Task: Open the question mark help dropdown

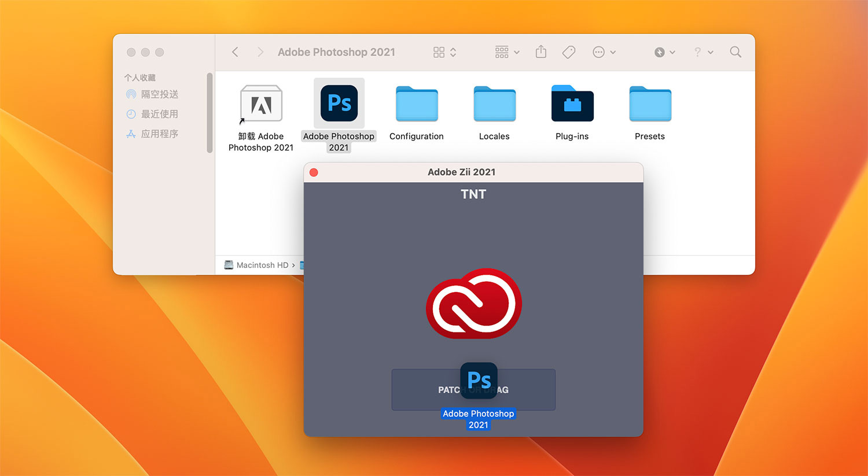Action: coord(703,52)
